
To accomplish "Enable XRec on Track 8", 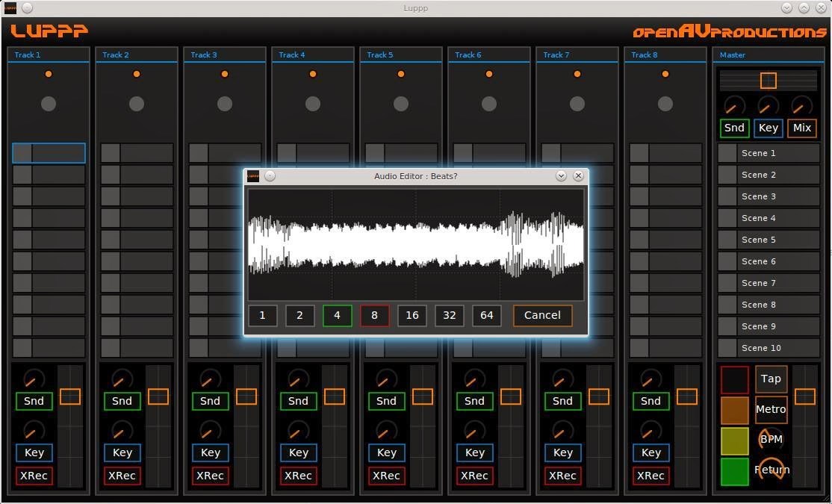I will point(651,476).
